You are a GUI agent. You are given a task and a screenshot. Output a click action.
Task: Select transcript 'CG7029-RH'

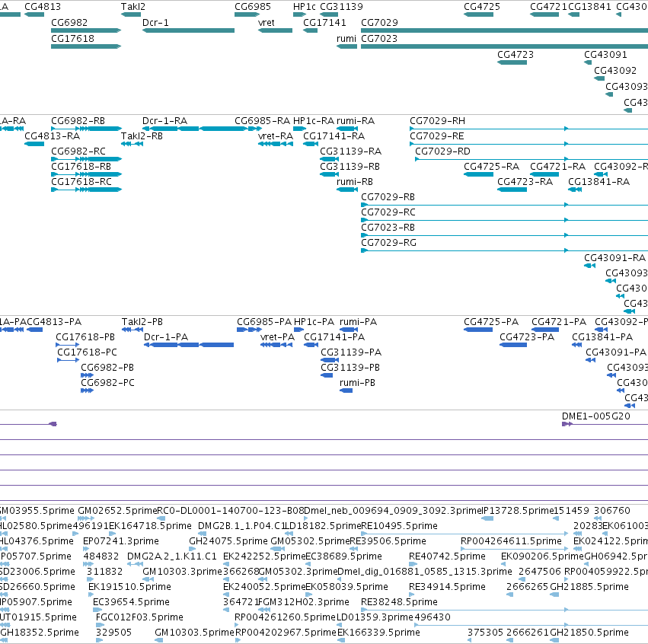click(x=437, y=120)
